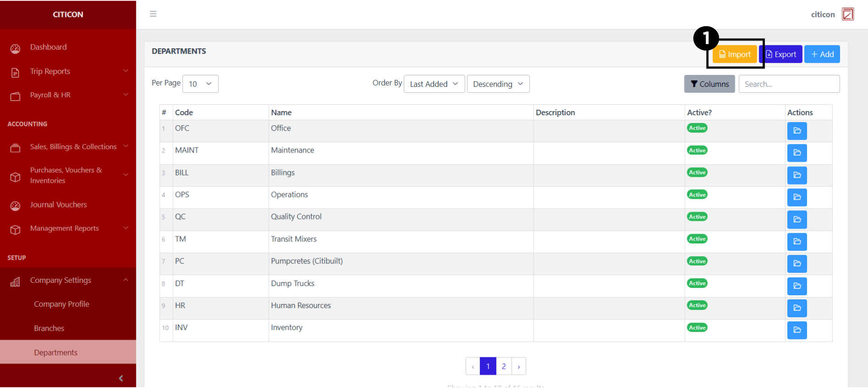Image resolution: width=868 pixels, height=388 pixels.
Task: Open the Per Page dropdown
Action: click(x=200, y=84)
